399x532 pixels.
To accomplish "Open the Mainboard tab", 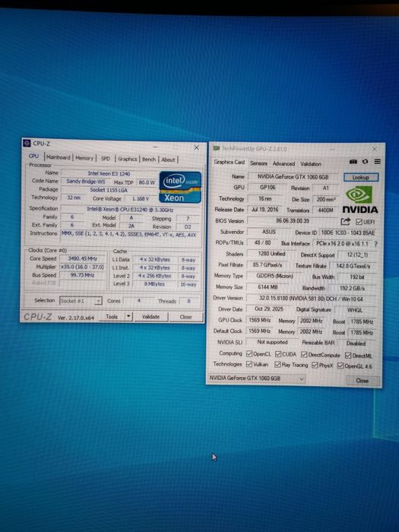I will (x=59, y=157).
